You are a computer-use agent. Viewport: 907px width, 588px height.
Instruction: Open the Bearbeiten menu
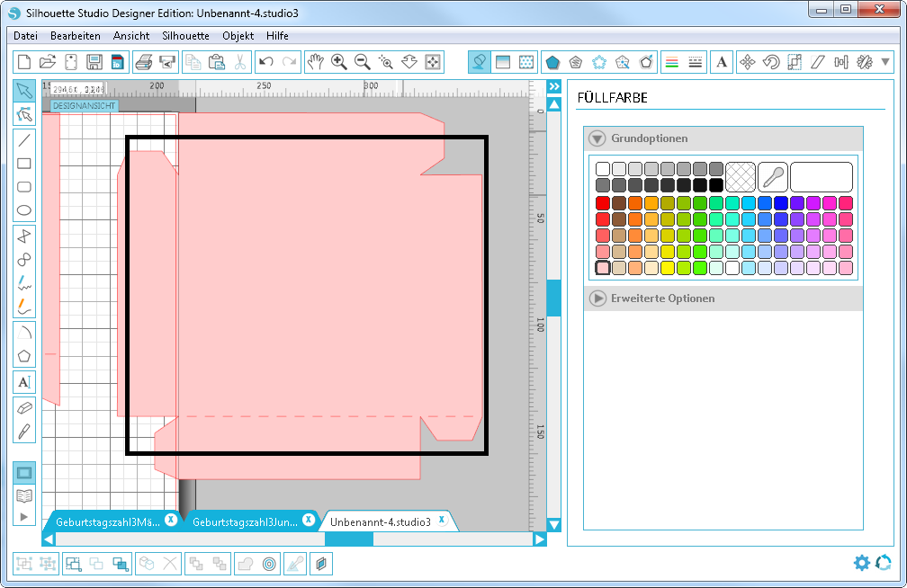pos(76,36)
